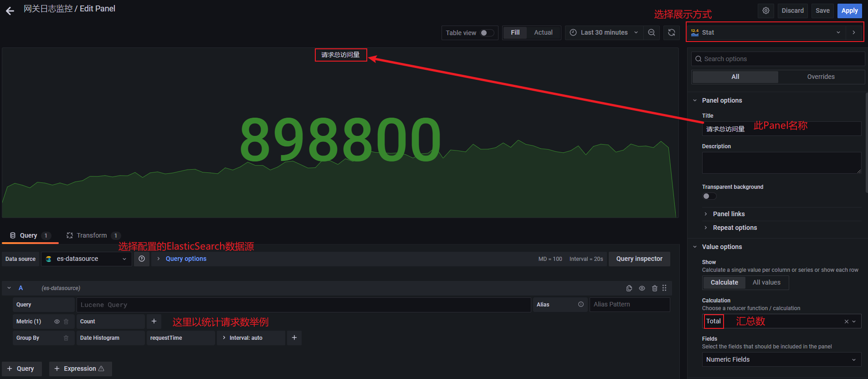Click Save button
Screen dimensions: 868x379
(822, 10)
